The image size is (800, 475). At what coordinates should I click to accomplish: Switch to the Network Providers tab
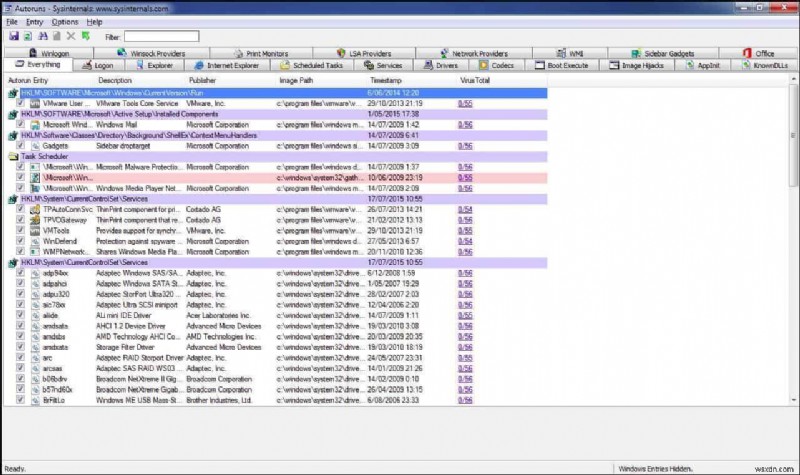tap(473, 53)
